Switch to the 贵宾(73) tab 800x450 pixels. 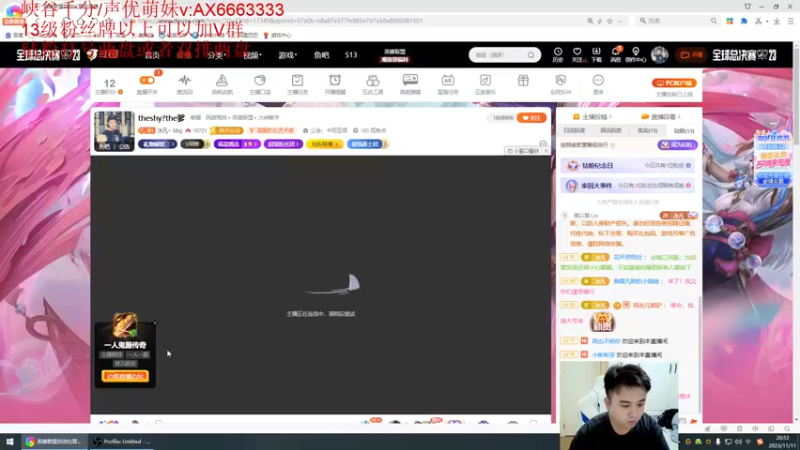coord(647,131)
